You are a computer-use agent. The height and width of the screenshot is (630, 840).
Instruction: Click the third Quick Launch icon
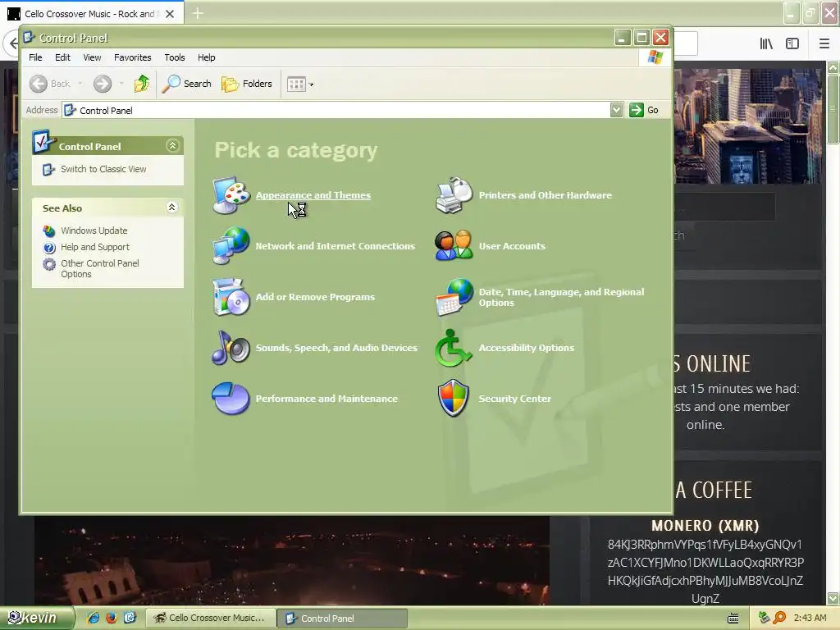130,619
